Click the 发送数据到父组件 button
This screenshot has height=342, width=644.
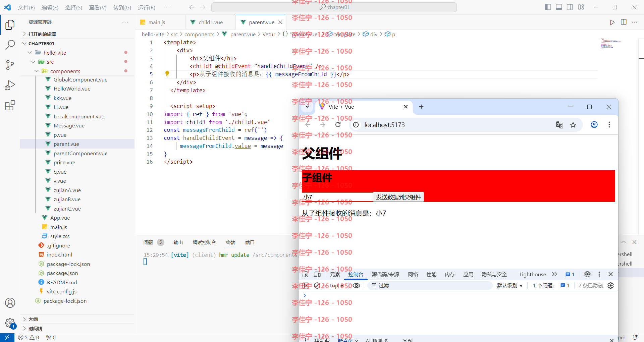398,197
